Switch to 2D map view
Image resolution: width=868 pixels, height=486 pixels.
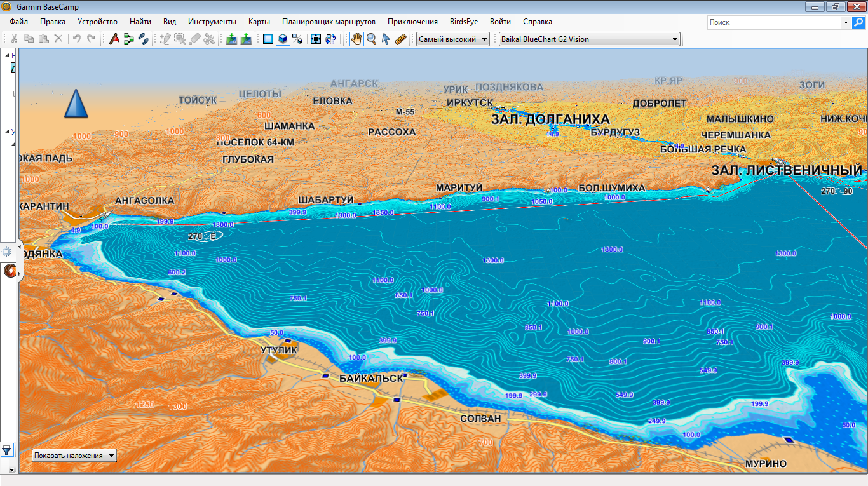click(268, 39)
